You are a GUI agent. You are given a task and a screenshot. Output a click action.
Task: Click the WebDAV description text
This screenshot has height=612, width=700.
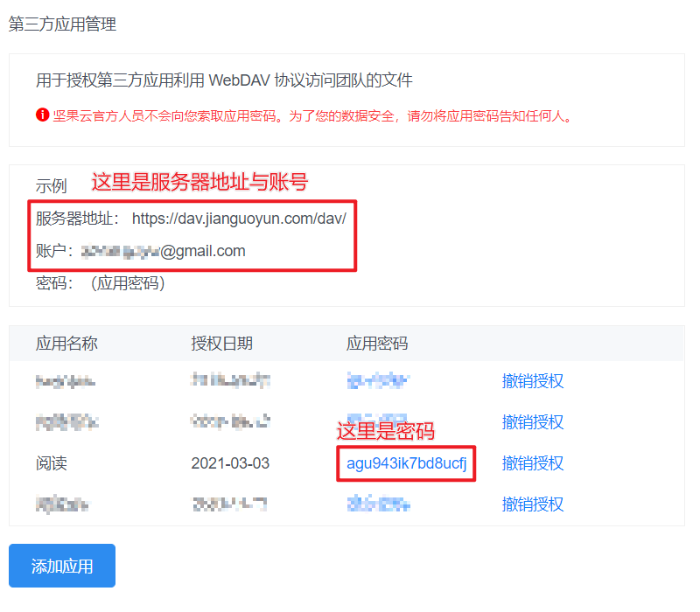224,80
